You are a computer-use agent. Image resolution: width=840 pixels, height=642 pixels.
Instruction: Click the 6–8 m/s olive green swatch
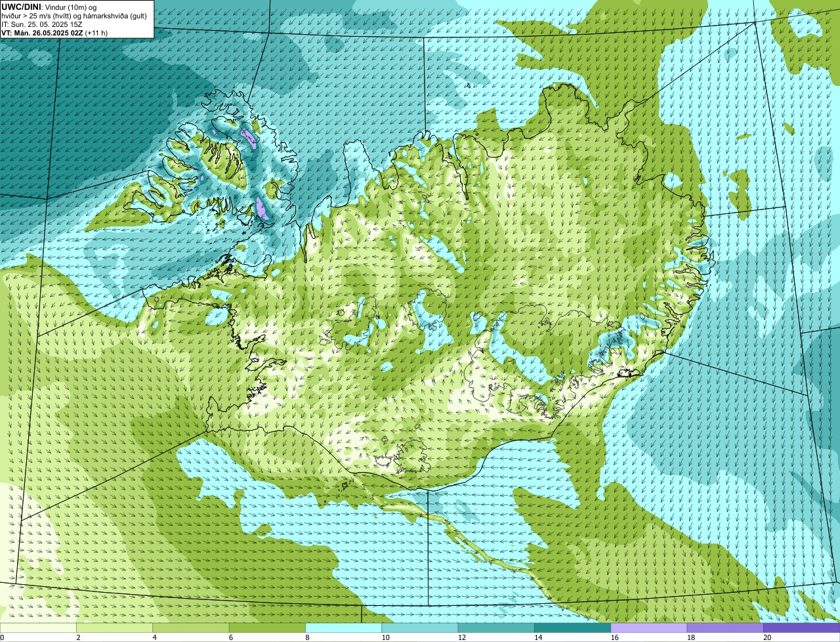click(267, 628)
